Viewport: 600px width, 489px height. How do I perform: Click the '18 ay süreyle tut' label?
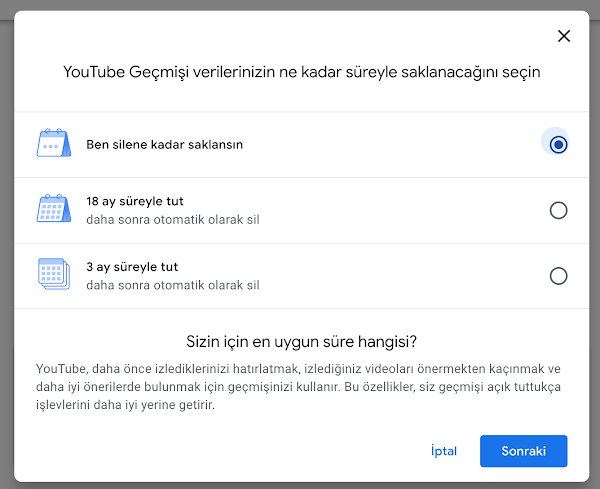pos(135,201)
